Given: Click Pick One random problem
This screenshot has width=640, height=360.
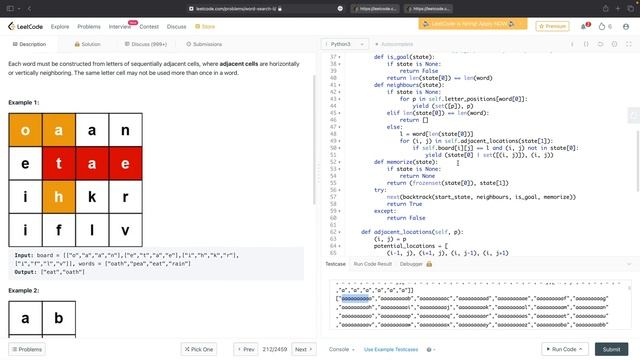Looking at the screenshot, I should tap(199, 349).
